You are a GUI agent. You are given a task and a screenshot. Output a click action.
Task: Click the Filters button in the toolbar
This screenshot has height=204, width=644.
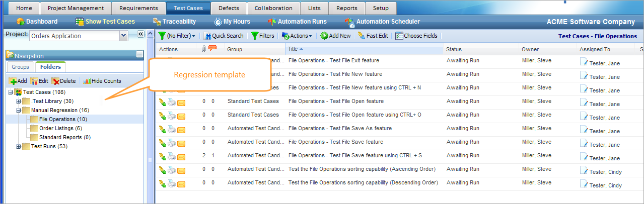coord(262,36)
